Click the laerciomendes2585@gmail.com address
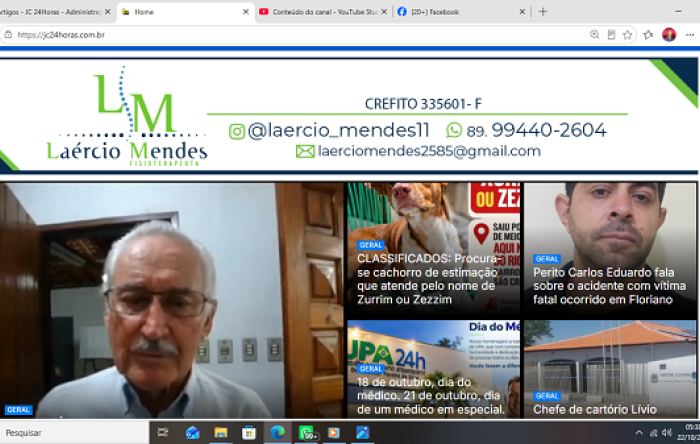700x444 pixels. (429, 152)
